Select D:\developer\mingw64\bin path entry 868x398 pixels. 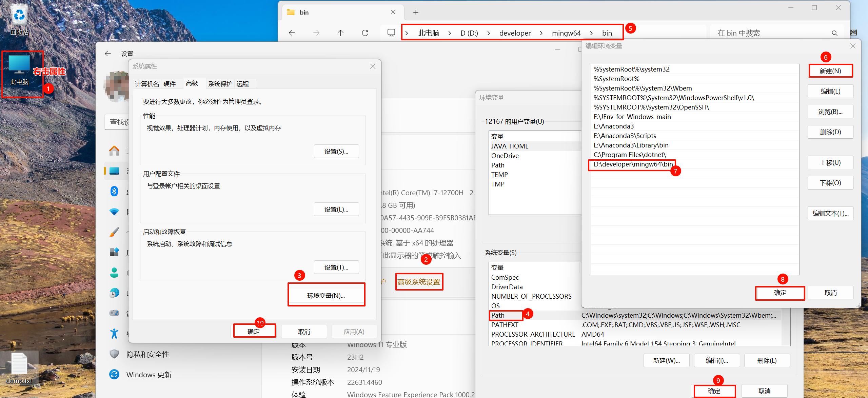tap(695, 164)
